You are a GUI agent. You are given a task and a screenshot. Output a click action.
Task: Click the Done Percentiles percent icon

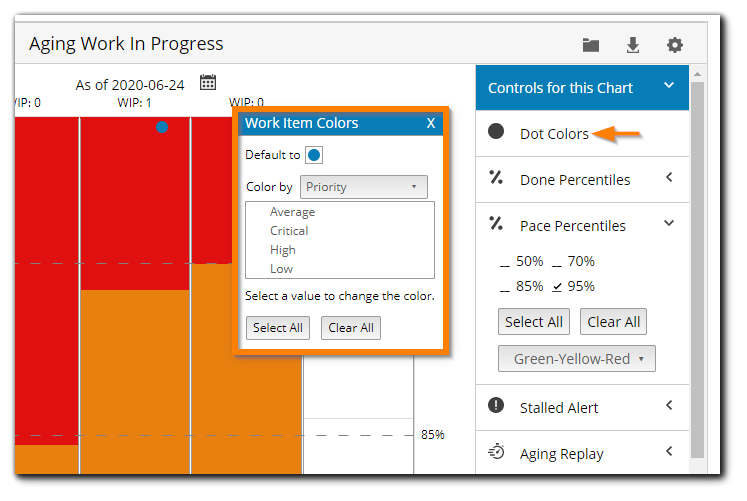(496, 178)
